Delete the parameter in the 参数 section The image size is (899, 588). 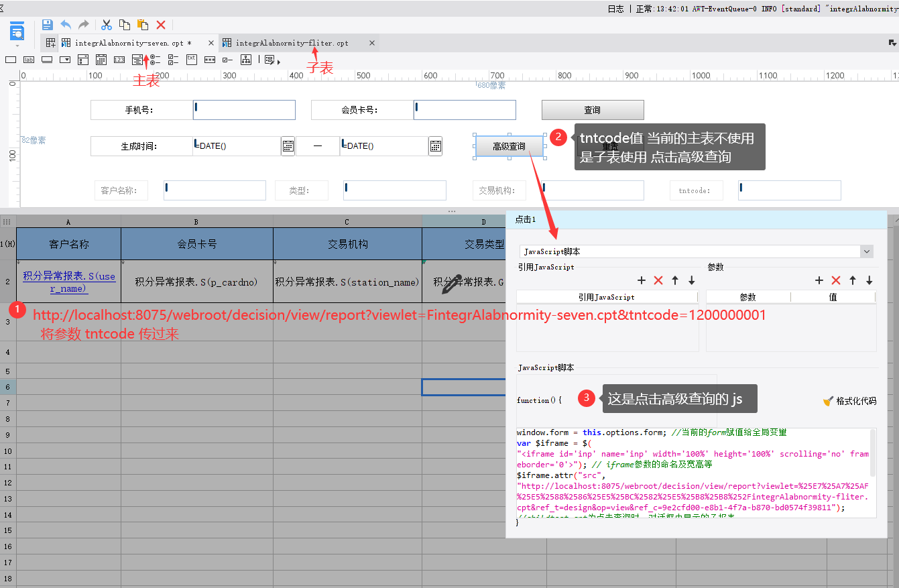coord(836,280)
